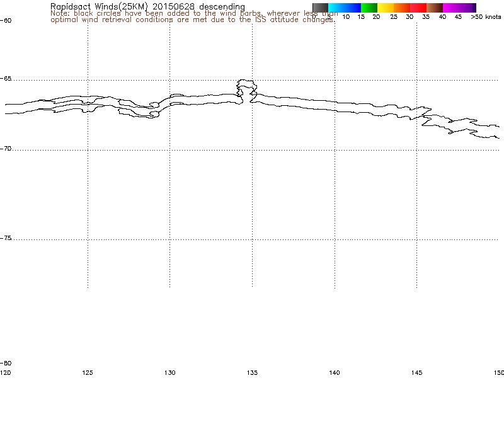Image resolution: width=504 pixels, height=441 pixels.
Task: Click the '-75' latitude label
Action: pos(6,238)
